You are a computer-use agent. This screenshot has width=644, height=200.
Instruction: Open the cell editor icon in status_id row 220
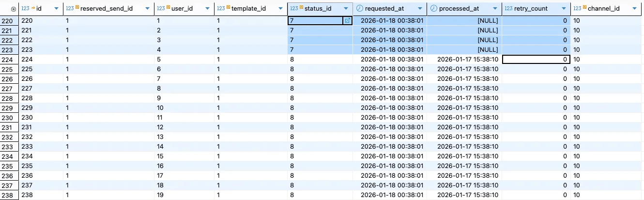pos(347,21)
